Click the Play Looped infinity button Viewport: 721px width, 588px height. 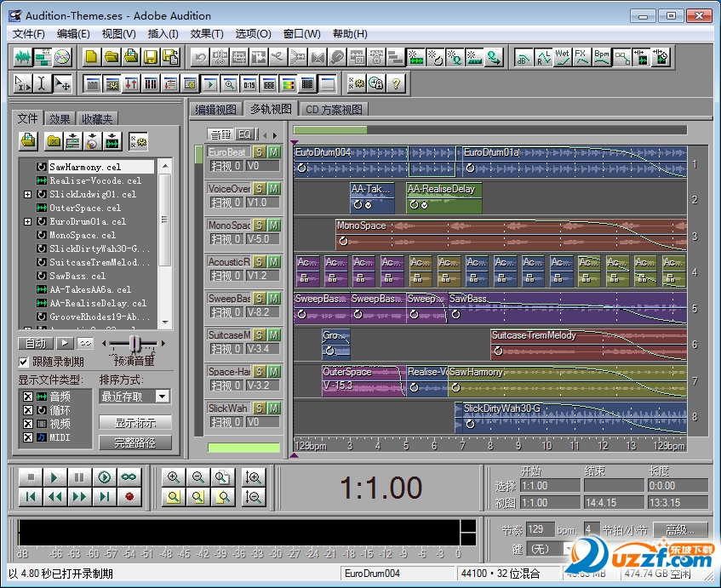[x=129, y=477]
